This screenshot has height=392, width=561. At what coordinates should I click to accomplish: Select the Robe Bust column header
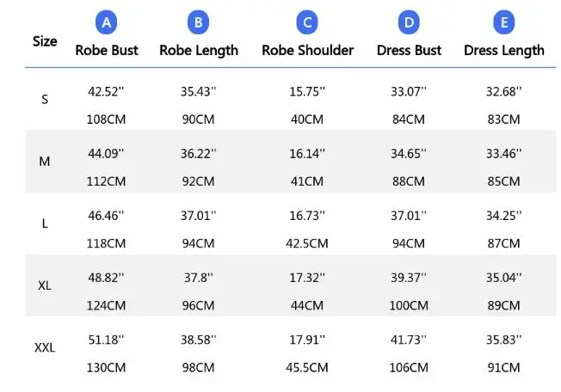107,50
